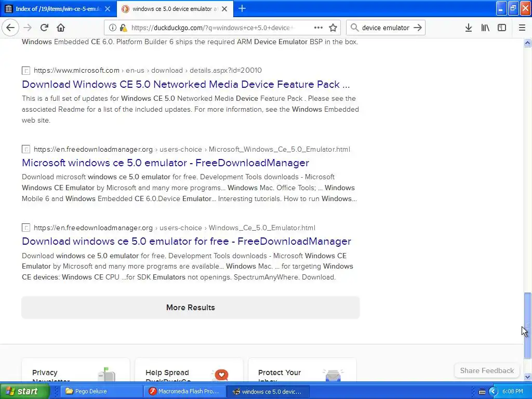Switch to 'Pego Deluxe' taskbar window
The image size is (532, 399).
click(x=101, y=391)
